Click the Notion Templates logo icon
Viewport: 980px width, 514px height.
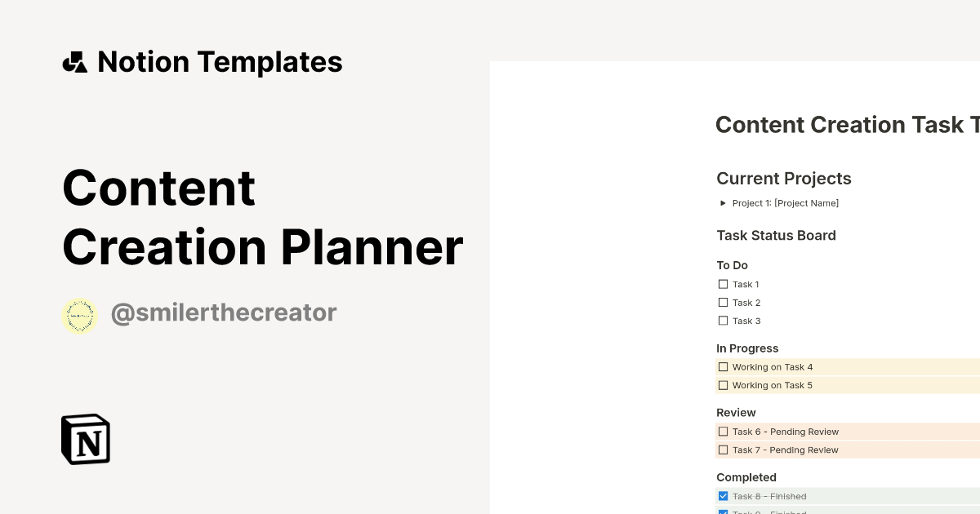(x=75, y=61)
